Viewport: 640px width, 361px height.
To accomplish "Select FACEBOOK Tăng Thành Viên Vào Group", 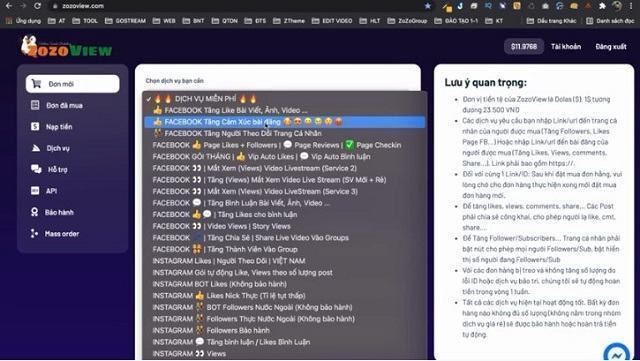I will click(284, 249).
